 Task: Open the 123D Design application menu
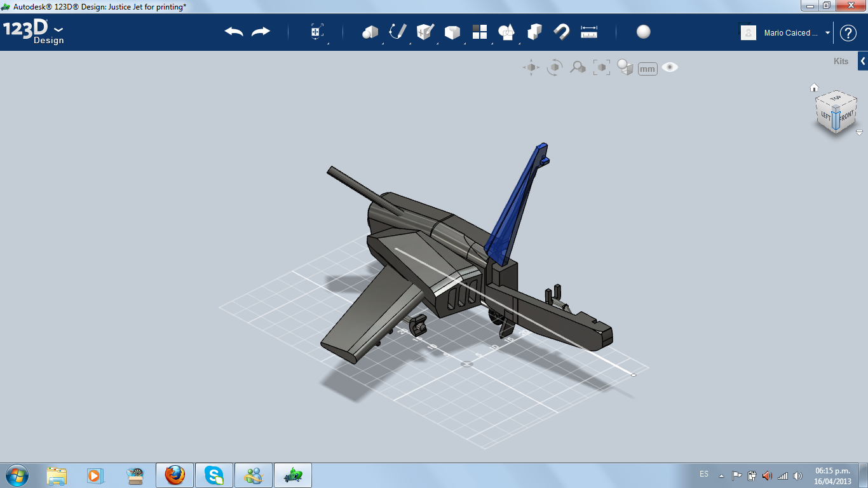pyautogui.click(x=34, y=32)
